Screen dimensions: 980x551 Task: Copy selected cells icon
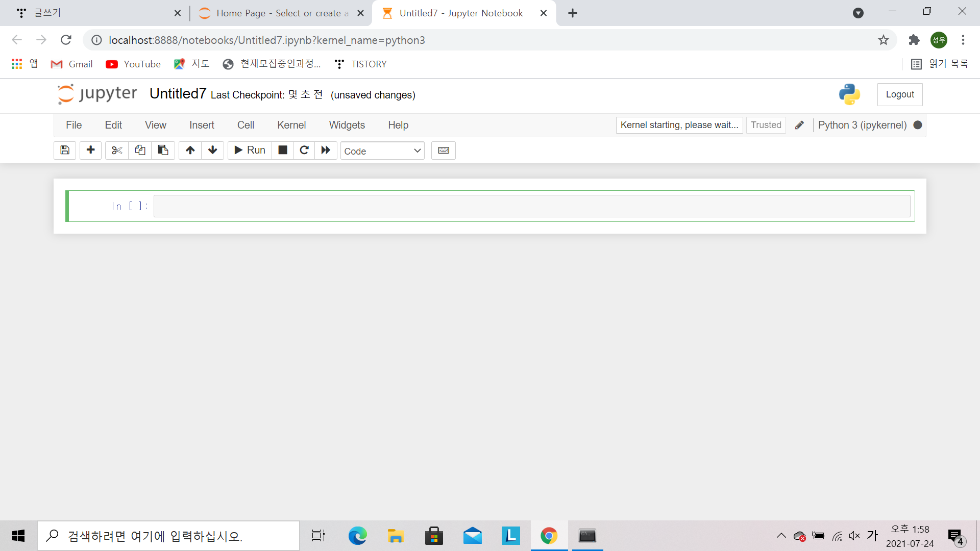[140, 150]
